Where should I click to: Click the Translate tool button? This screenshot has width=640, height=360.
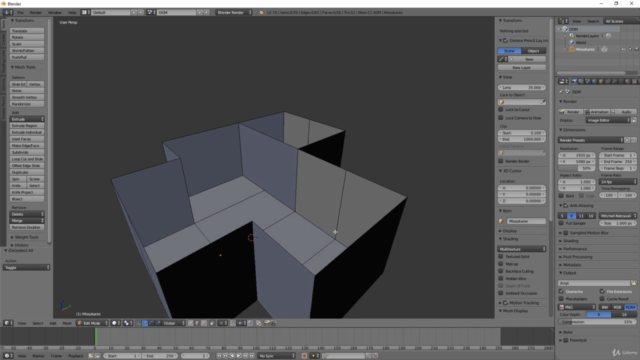(27, 31)
